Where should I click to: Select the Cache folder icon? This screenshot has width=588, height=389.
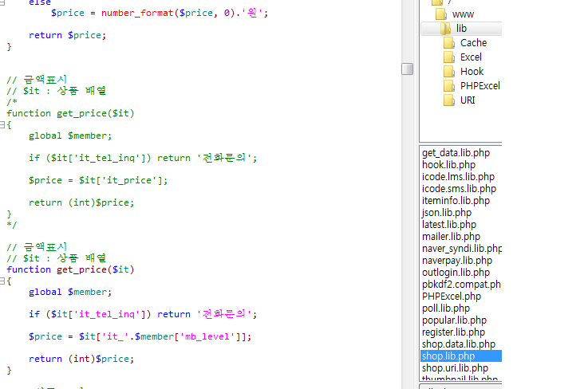point(450,43)
